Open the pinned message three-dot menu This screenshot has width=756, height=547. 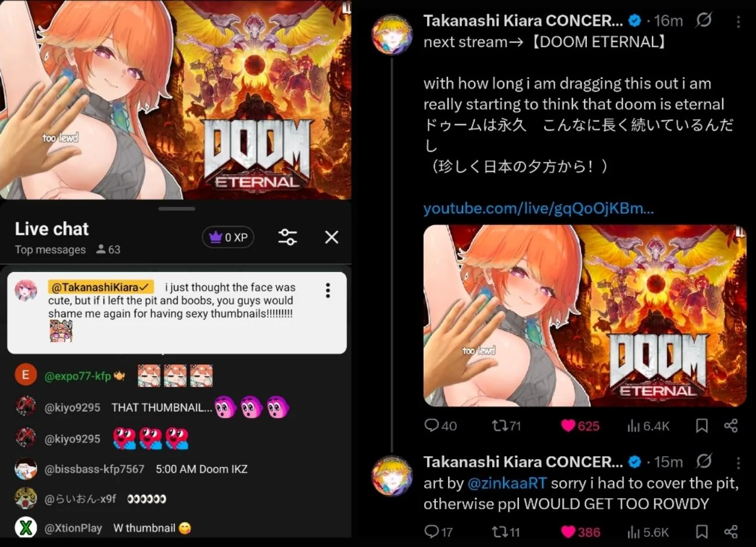click(x=328, y=291)
